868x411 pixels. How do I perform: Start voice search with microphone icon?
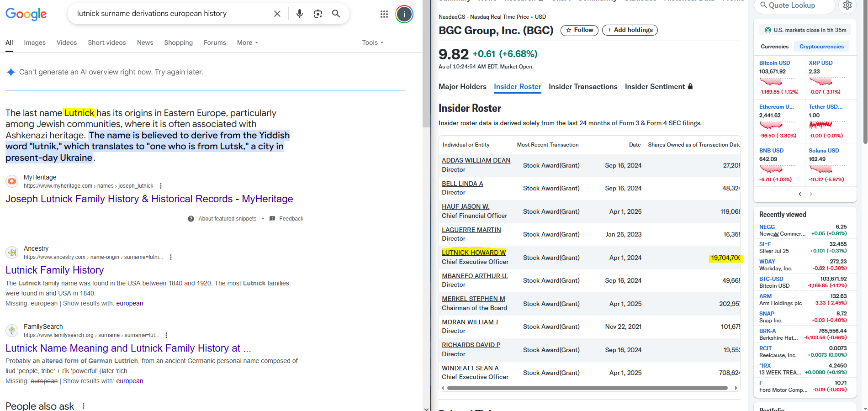[300, 14]
